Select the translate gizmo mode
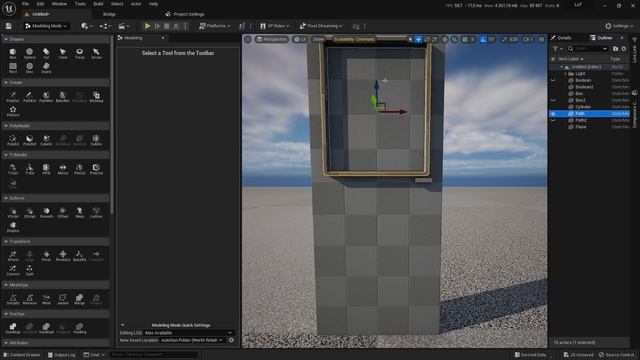Screen dimensions: 640x360 click(418, 39)
